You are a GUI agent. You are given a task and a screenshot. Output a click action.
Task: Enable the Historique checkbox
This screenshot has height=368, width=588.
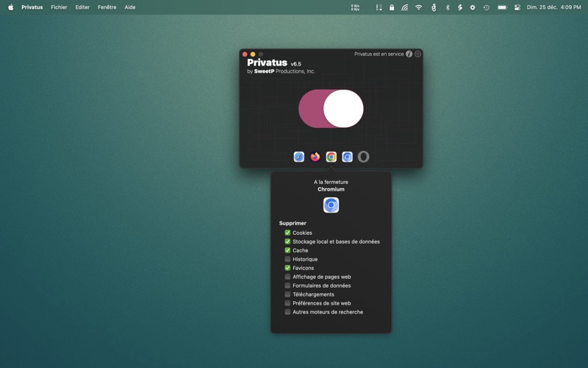pos(287,259)
